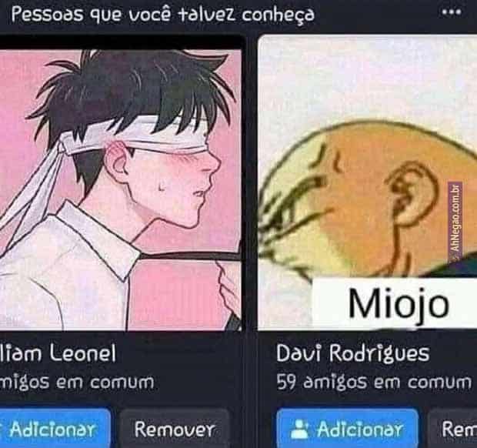View Liam Leonel's amigos em comum
Screen dimensions: 477x448
pos(77,382)
